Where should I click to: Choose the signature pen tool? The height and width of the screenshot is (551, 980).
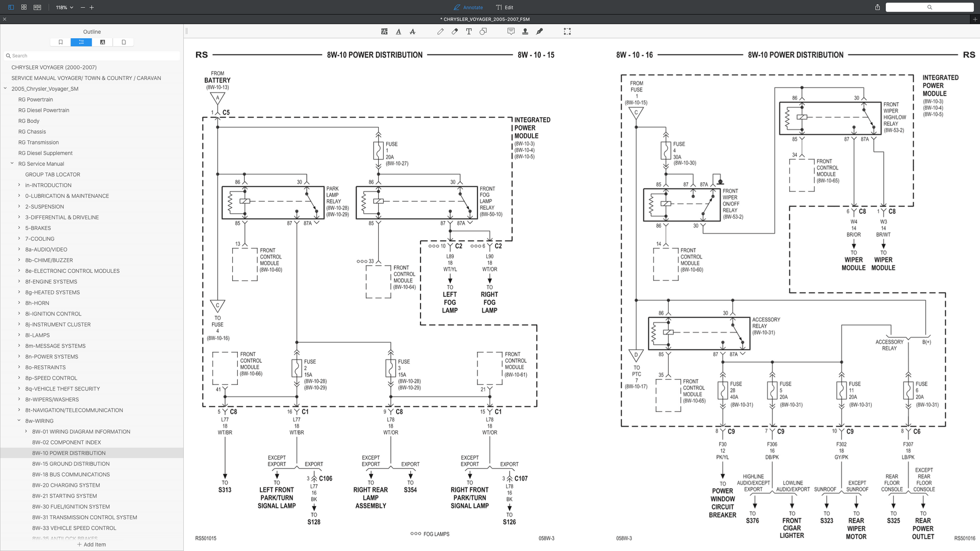point(539,31)
